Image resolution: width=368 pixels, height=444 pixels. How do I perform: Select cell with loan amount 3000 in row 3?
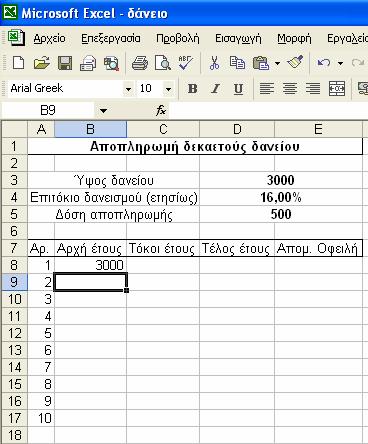[281, 180]
